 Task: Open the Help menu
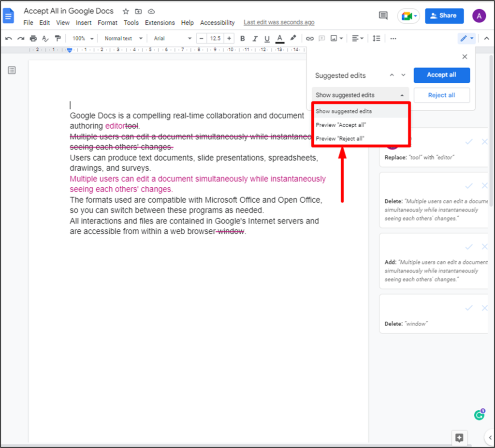click(x=187, y=23)
